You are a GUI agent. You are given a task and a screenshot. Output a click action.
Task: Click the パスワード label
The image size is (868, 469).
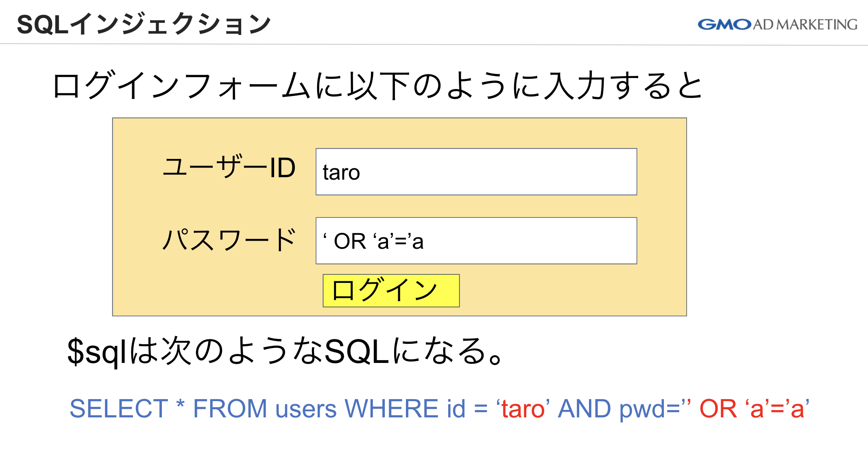(229, 240)
